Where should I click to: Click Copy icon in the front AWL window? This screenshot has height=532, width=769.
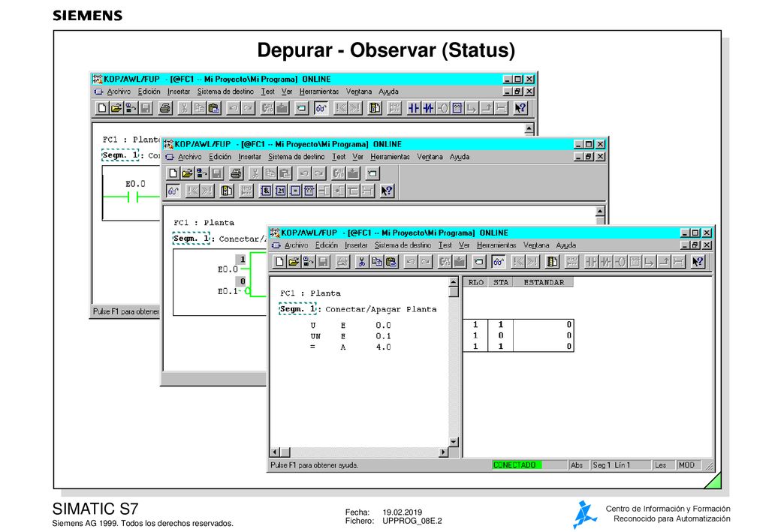point(376,262)
